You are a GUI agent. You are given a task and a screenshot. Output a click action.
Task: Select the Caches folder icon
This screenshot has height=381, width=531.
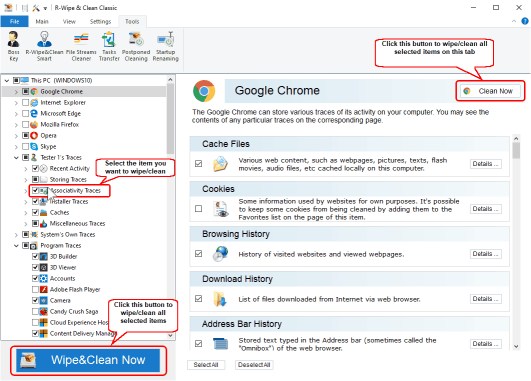pyautogui.click(x=44, y=213)
